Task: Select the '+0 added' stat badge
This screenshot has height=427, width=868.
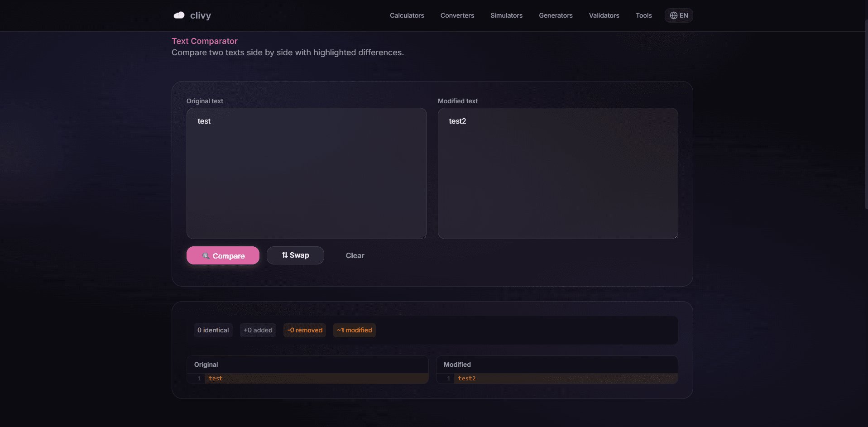Action: tap(258, 330)
